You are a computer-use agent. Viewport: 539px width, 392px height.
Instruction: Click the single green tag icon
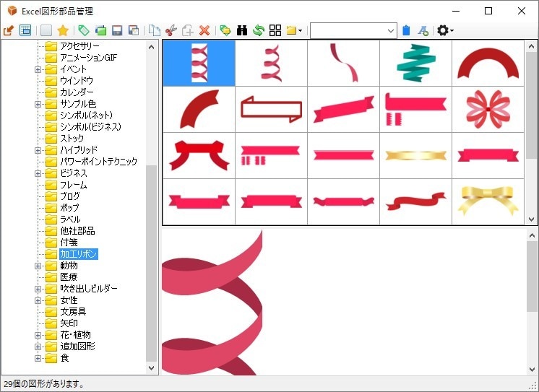pyautogui.click(x=84, y=30)
